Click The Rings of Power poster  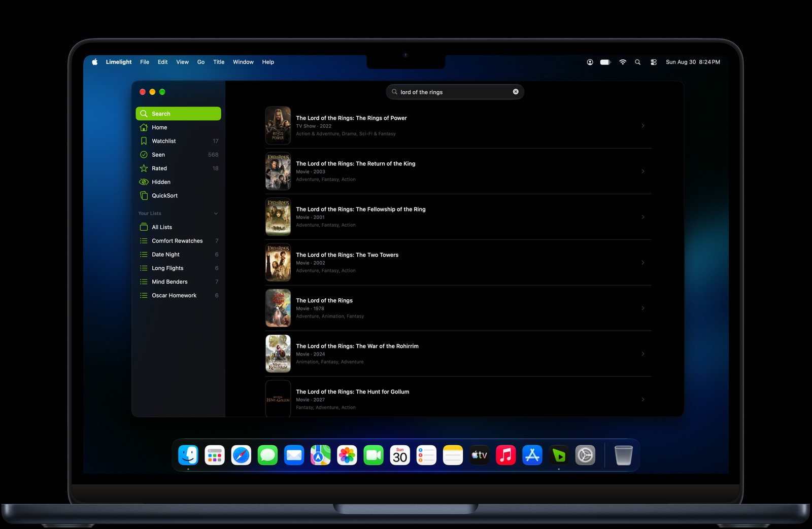pyautogui.click(x=278, y=126)
